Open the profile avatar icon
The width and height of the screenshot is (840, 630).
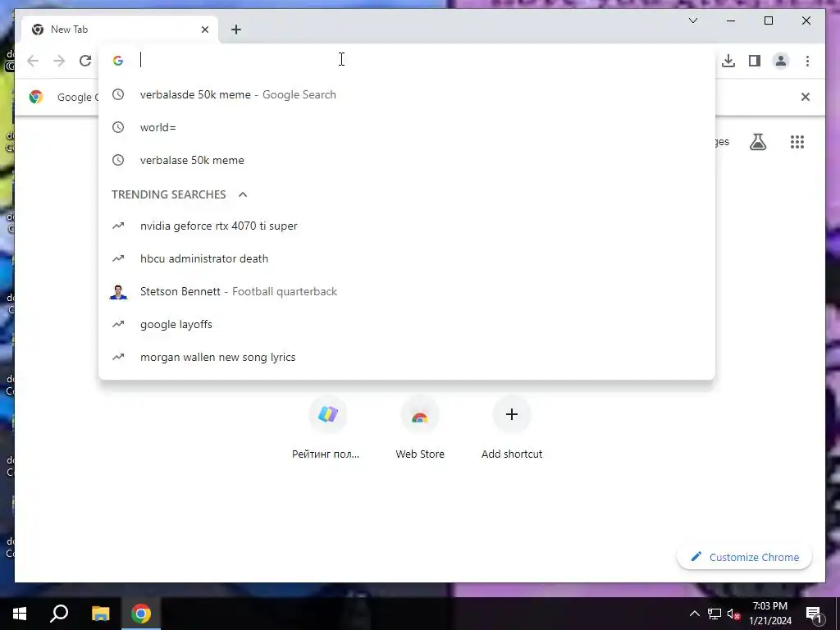tap(781, 61)
